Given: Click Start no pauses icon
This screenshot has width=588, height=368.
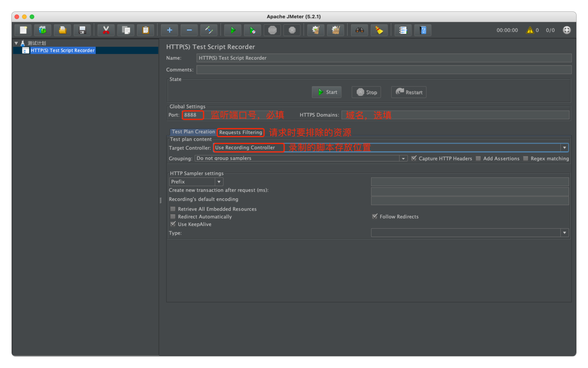Looking at the screenshot, I should click(252, 30).
